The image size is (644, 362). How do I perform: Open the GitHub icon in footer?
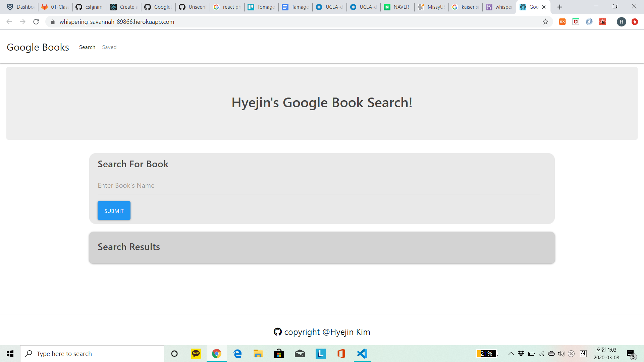(x=278, y=332)
